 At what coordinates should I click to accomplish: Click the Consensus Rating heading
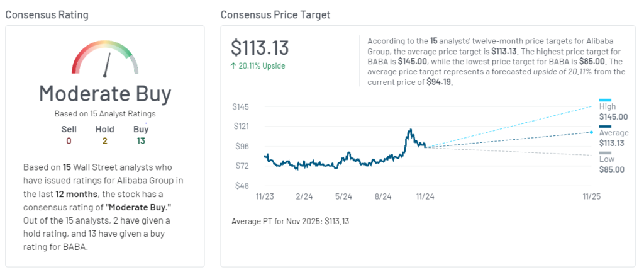(47, 14)
